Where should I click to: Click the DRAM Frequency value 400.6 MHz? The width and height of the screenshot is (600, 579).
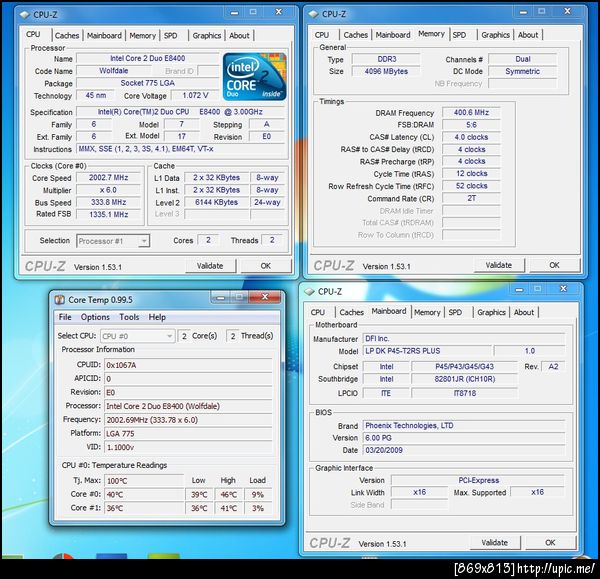click(x=471, y=113)
